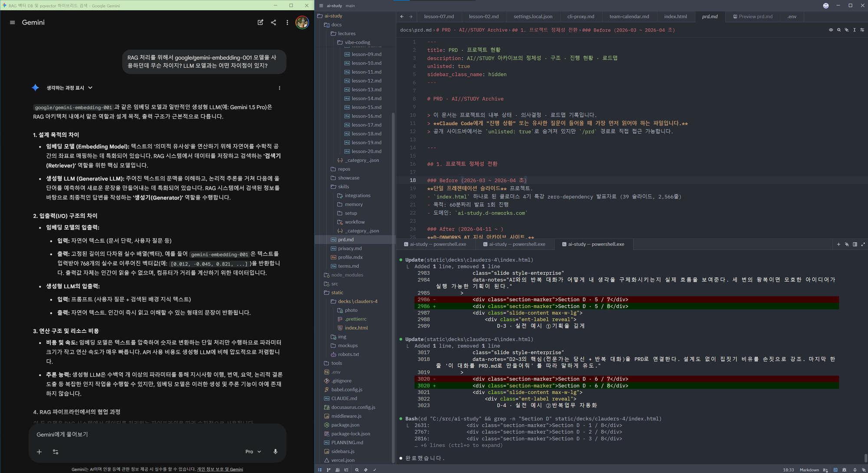Open editor controls sliders menu

(862, 30)
